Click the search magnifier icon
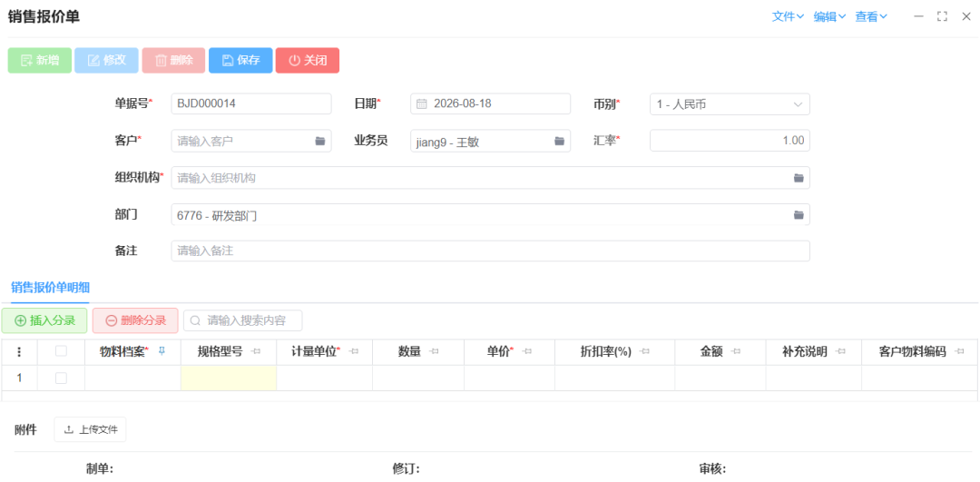 point(195,320)
